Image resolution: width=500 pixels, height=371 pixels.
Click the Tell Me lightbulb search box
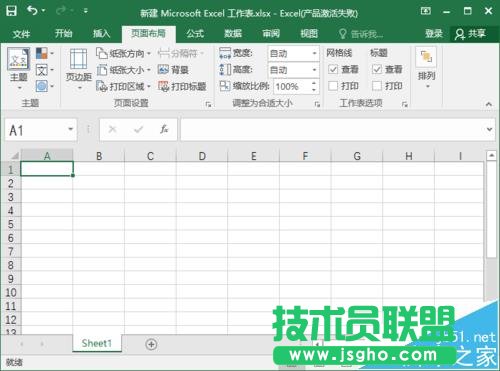[x=361, y=34]
